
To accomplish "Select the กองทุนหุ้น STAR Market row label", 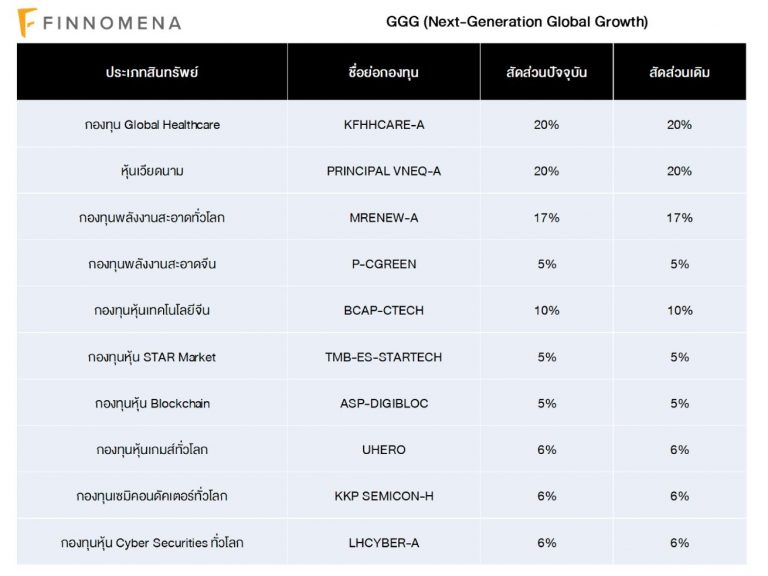I will tap(152, 357).
